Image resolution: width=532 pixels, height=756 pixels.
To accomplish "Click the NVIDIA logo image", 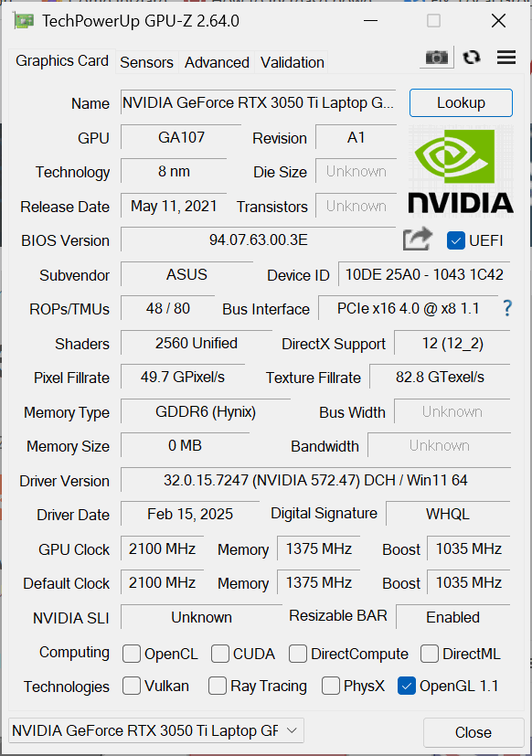I will [461, 171].
